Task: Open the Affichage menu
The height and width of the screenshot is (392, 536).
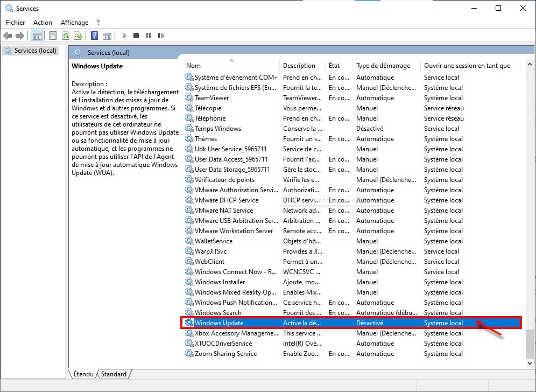Action: [x=74, y=23]
